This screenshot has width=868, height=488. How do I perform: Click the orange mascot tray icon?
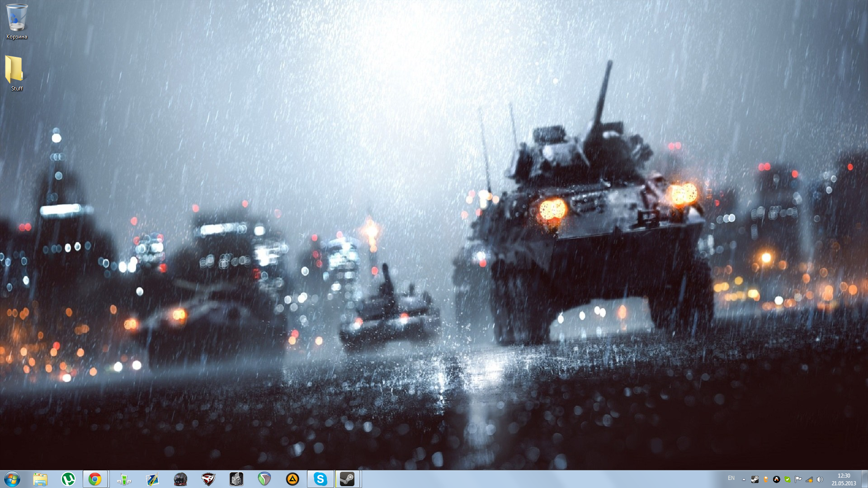point(765,479)
